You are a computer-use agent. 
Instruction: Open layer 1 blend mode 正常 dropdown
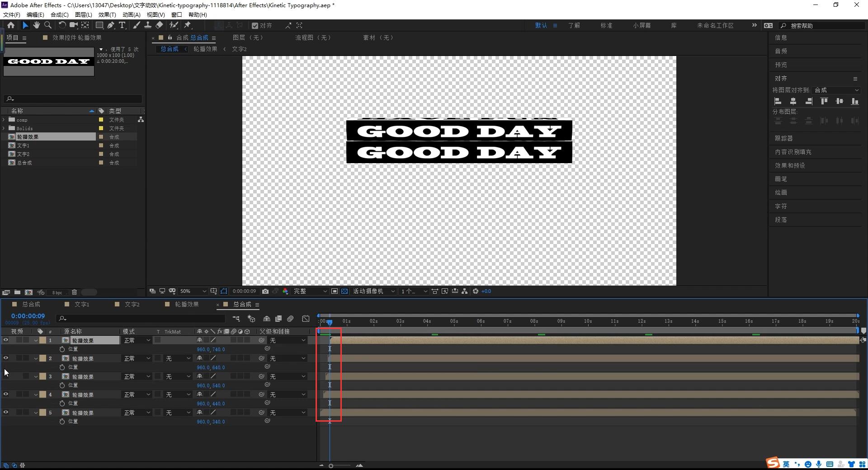point(137,340)
